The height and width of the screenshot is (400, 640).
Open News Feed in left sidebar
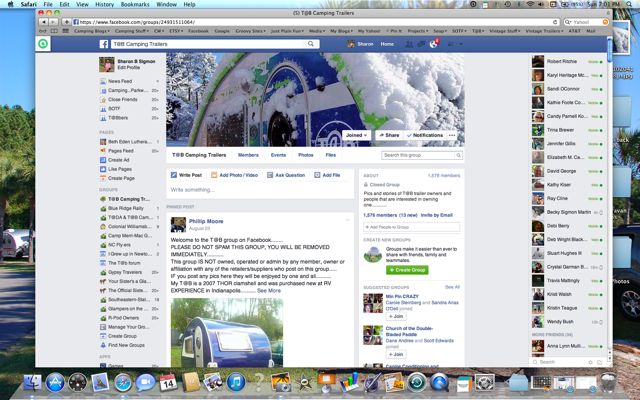point(120,81)
